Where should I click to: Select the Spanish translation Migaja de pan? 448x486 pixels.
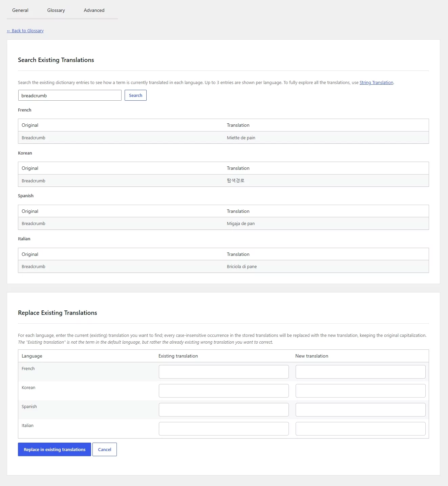pyautogui.click(x=241, y=223)
